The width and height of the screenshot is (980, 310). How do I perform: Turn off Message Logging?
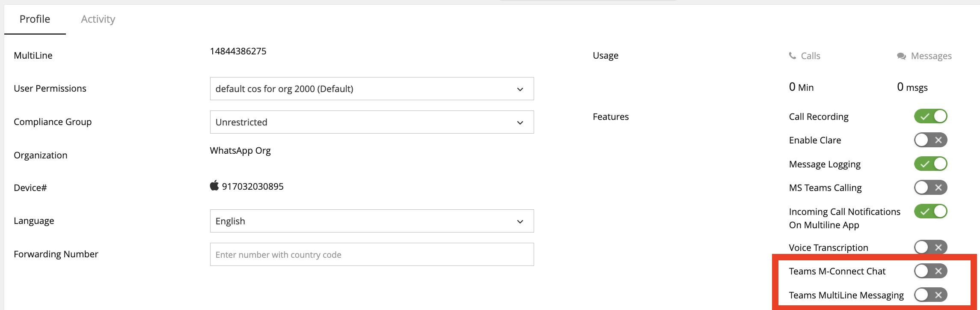click(930, 164)
